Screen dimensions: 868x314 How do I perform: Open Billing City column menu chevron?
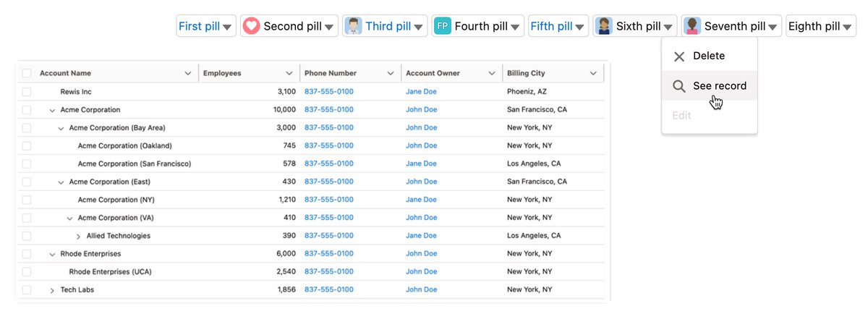593,73
